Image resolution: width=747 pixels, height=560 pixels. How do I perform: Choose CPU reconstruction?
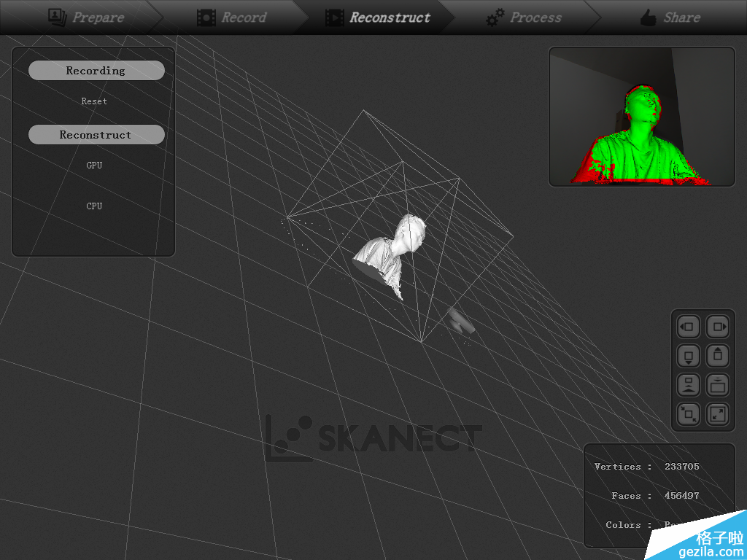tap(94, 206)
